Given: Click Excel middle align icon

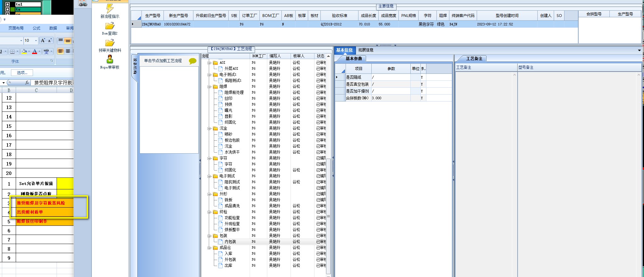Looking at the screenshot, I should click(68, 41).
